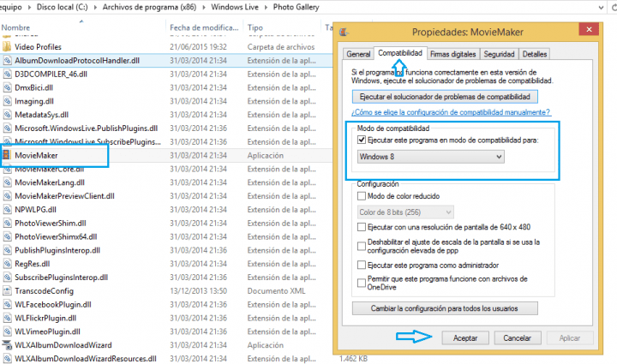Sort by the Fecha de modificación column header
The height and width of the screenshot is (364, 617).
pos(205,27)
